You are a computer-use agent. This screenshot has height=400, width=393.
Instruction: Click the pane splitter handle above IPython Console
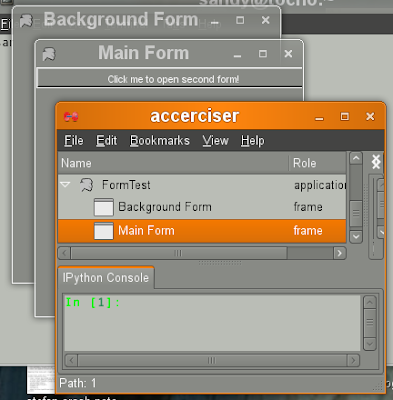click(x=220, y=263)
